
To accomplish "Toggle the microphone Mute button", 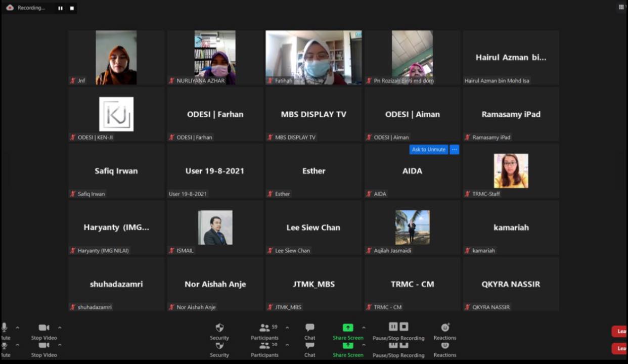I will click(x=5, y=331).
